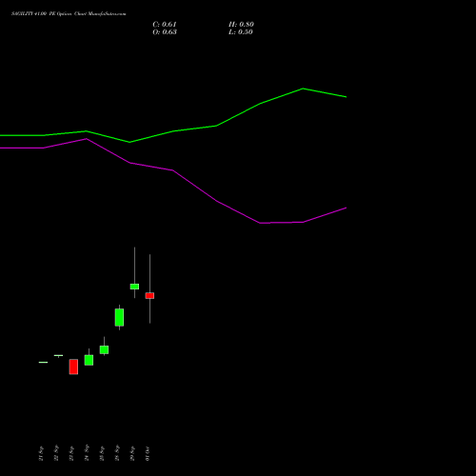Click the 24 Sep date axis label
The width and height of the screenshot is (476, 476).
pos(87,453)
